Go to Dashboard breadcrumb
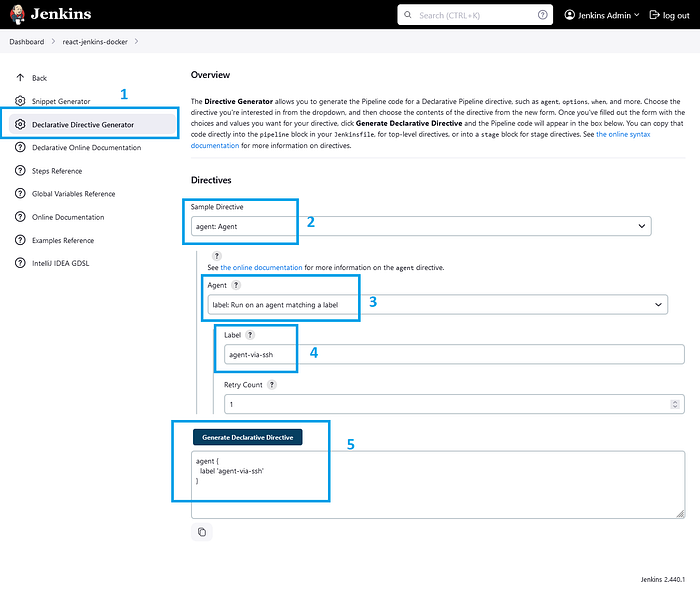700x596 pixels. click(27, 42)
